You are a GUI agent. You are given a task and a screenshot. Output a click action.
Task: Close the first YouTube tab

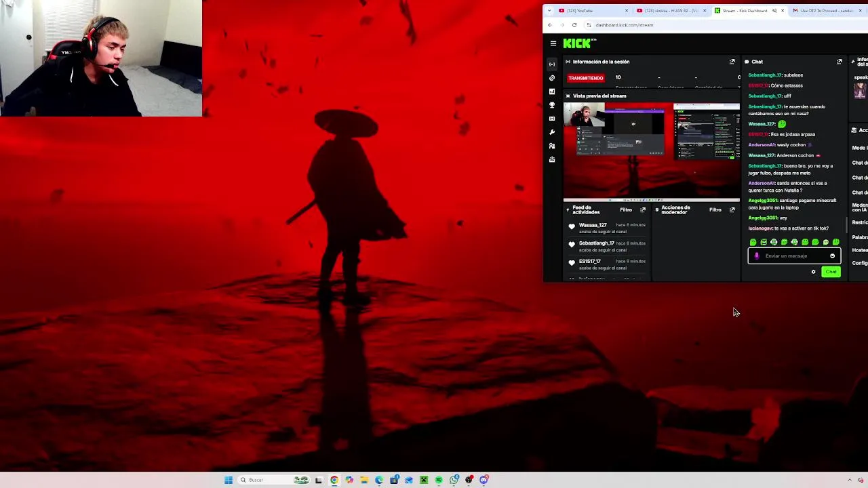(x=626, y=11)
